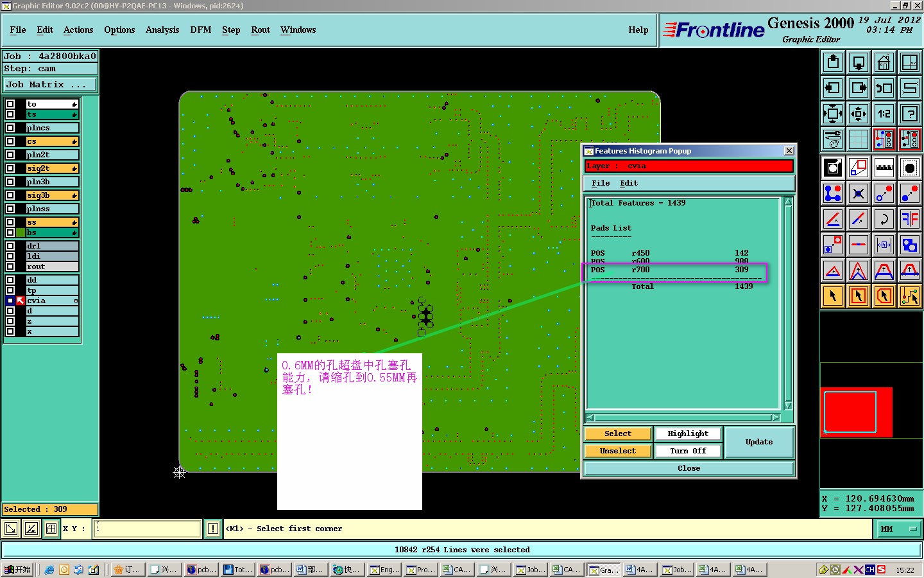Click the histogram list scroll up arrow
Screen dimensions: 924x578
tap(788, 202)
